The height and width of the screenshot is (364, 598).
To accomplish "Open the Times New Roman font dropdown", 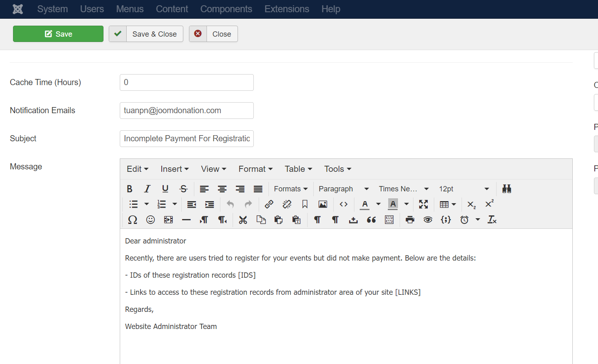I will click(404, 189).
